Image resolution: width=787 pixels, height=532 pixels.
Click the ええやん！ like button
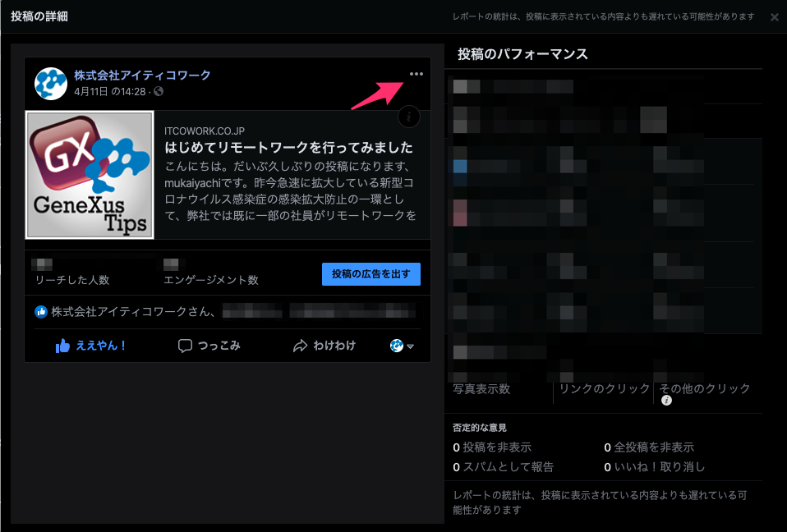pyautogui.click(x=91, y=346)
